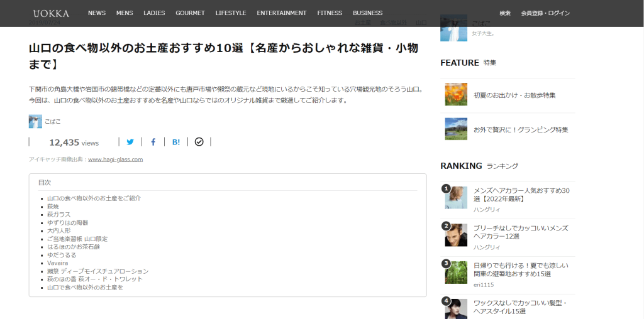Screen dimensions: 644x319
Task: Share article on Twitter
Action: (130, 142)
